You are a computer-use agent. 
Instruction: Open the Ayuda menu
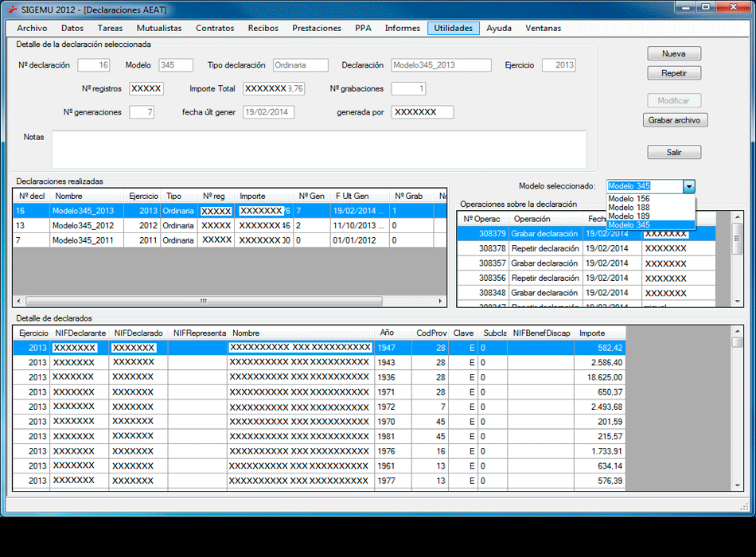499,28
